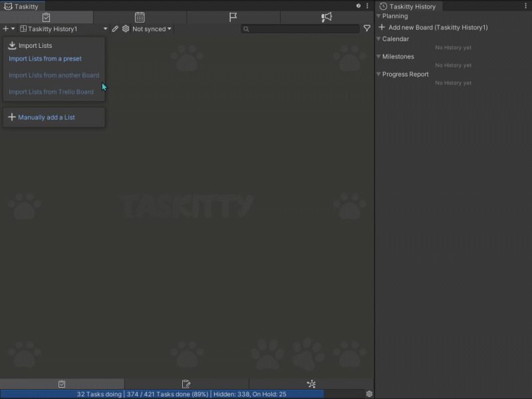532x399 pixels.
Task: Choose Import Lists from Trello Board
Action: 51,92
